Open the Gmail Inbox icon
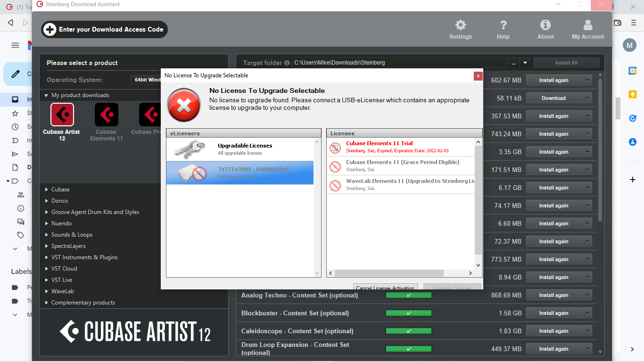Viewport: 644px width, 362px height. (15, 99)
